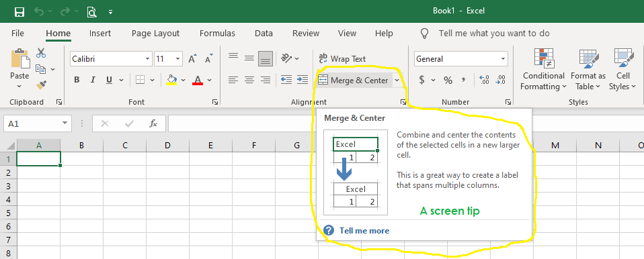Viewport: 644px width, 259px height.
Task: Open the Copy dropdown arrow
Action: (53, 69)
